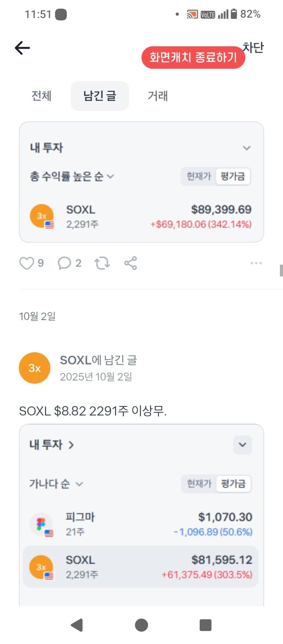This screenshot has height=644, width=283.
Task: Tap the repost arrows icon
Action: click(102, 263)
